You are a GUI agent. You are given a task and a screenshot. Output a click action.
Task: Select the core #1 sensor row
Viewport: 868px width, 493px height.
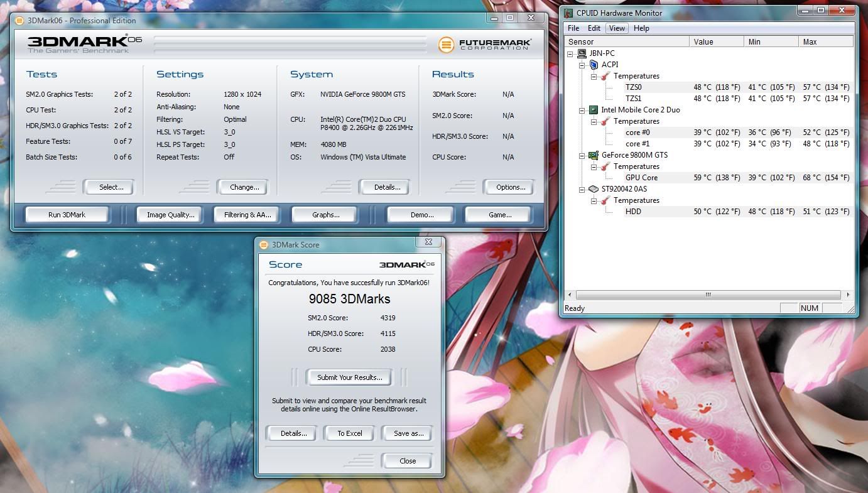(708, 144)
